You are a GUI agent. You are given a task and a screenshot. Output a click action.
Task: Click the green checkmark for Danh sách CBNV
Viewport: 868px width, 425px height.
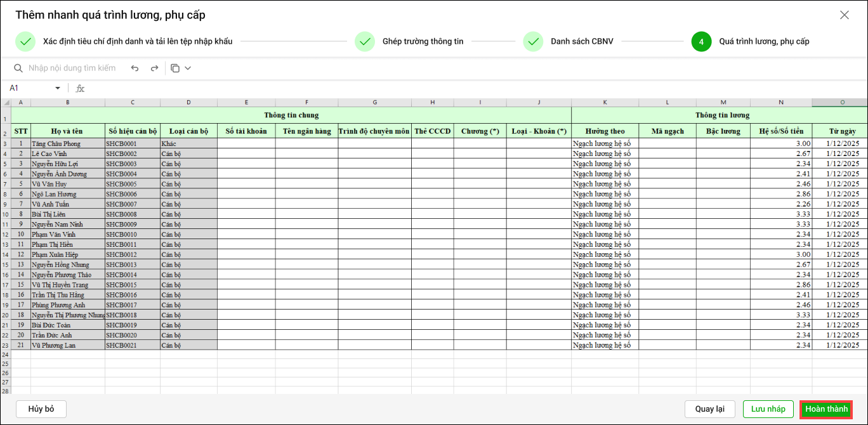click(533, 41)
